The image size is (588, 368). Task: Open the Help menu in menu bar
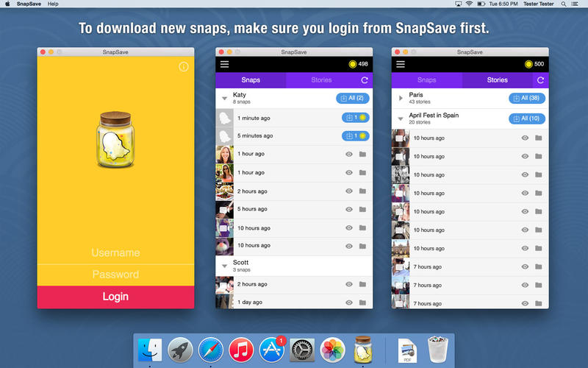coord(53,4)
